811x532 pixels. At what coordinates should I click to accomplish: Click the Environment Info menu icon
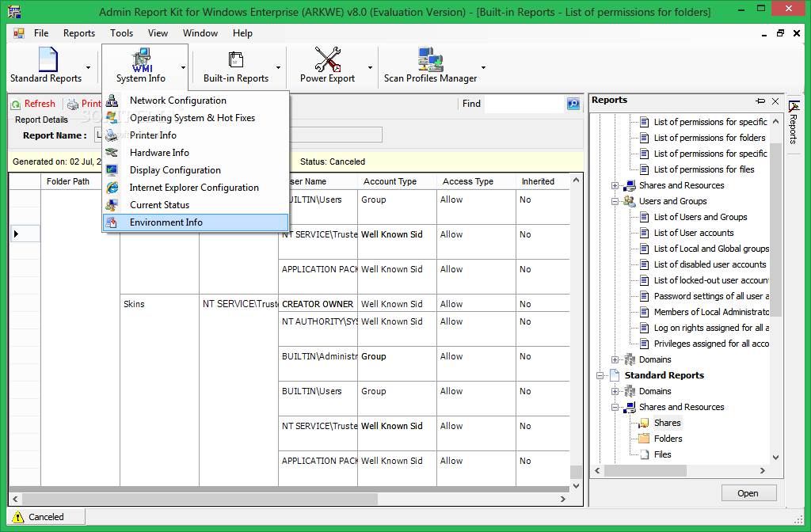(112, 222)
